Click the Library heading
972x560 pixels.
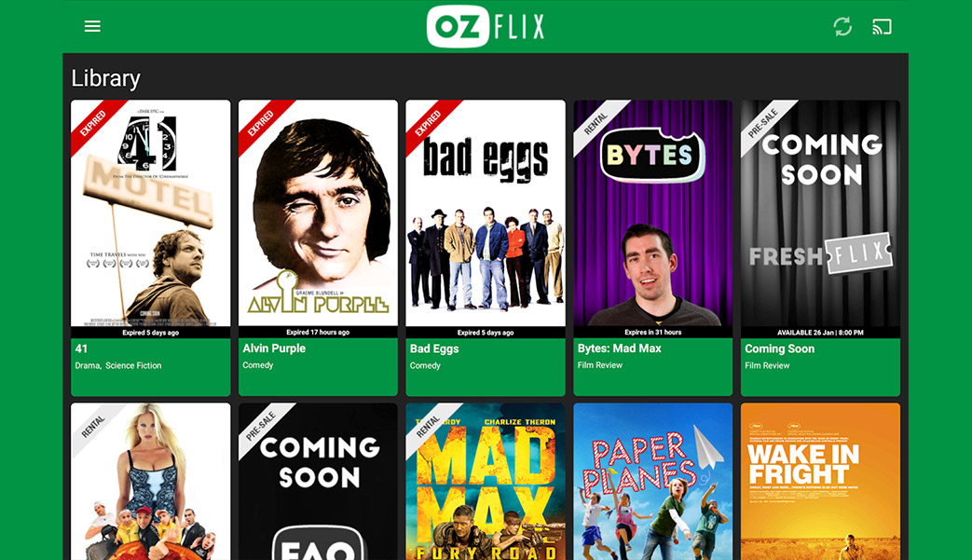(x=105, y=78)
